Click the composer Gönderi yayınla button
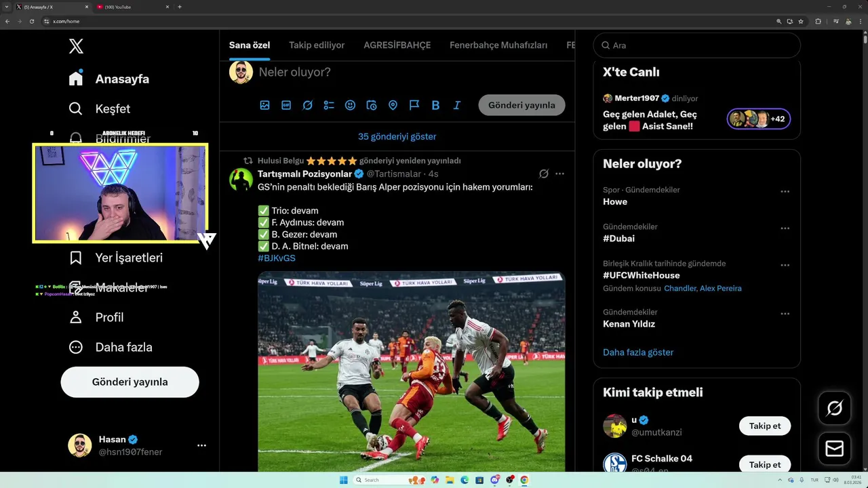Screen dimensions: 868x488 [521, 105]
